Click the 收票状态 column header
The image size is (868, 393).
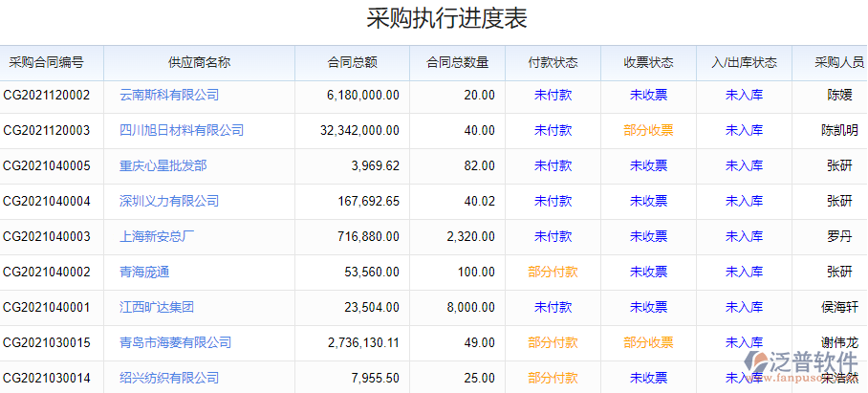[648, 63]
